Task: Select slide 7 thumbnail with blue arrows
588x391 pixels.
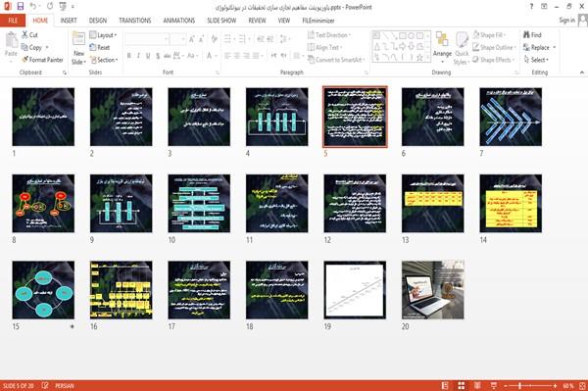Action: (511, 117)
